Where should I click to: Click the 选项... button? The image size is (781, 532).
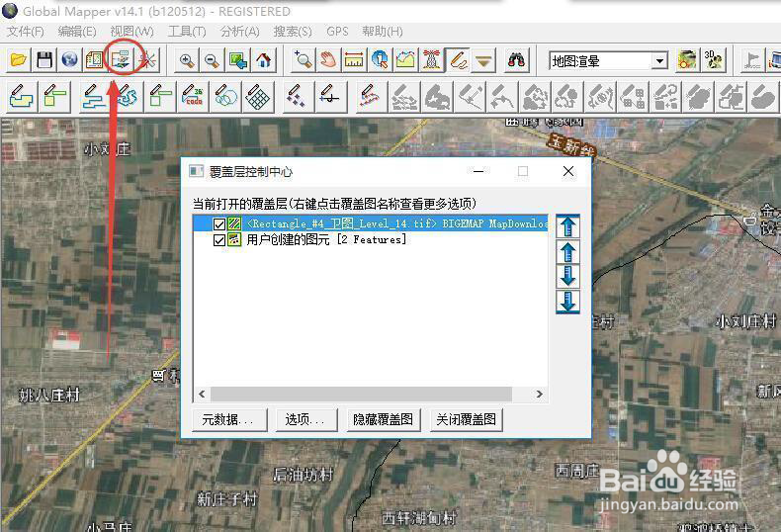coord(304,420)
